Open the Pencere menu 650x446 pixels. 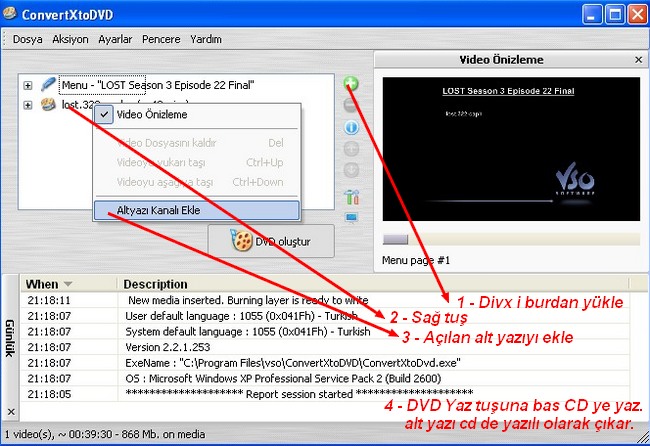[x=161, y=39]
